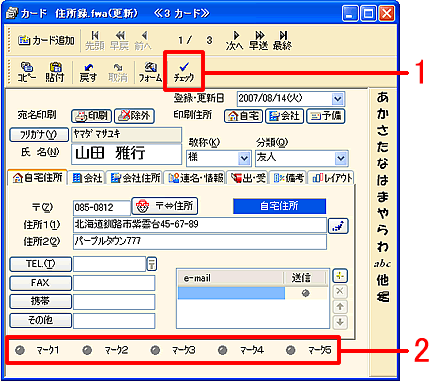Click the 携帯 number input field

point(114,302)
